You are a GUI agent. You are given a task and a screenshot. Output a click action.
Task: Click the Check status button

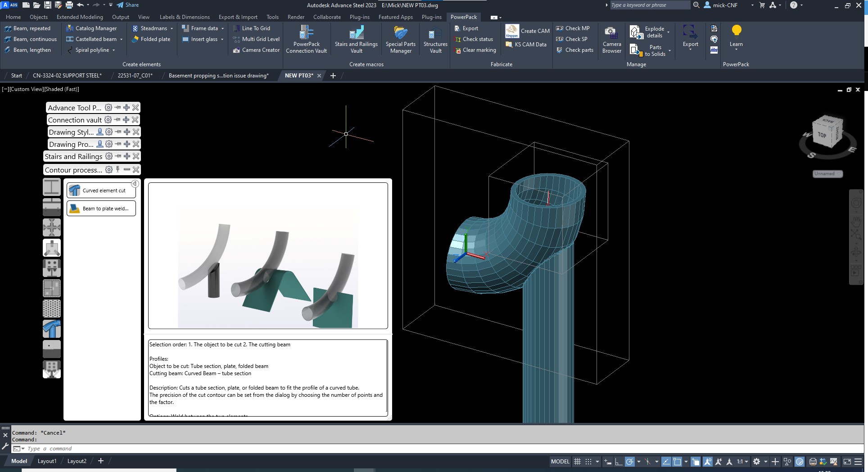point(474,39)
